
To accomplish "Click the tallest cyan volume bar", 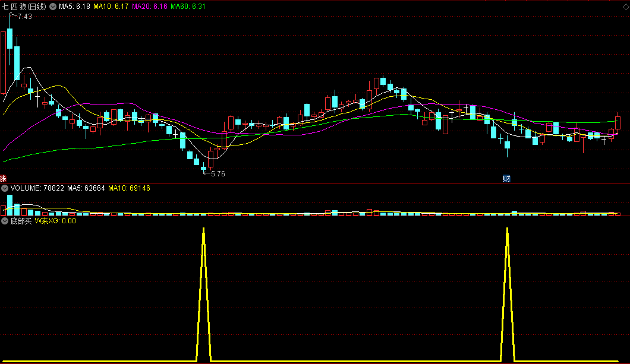I will 10,205.
